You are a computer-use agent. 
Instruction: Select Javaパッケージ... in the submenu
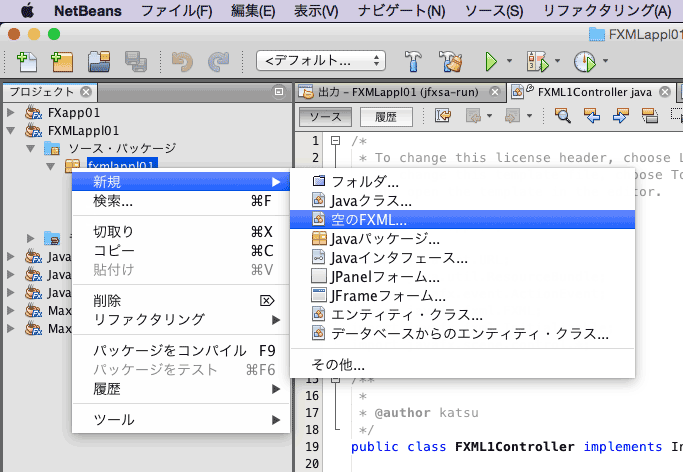pos(463,239)
